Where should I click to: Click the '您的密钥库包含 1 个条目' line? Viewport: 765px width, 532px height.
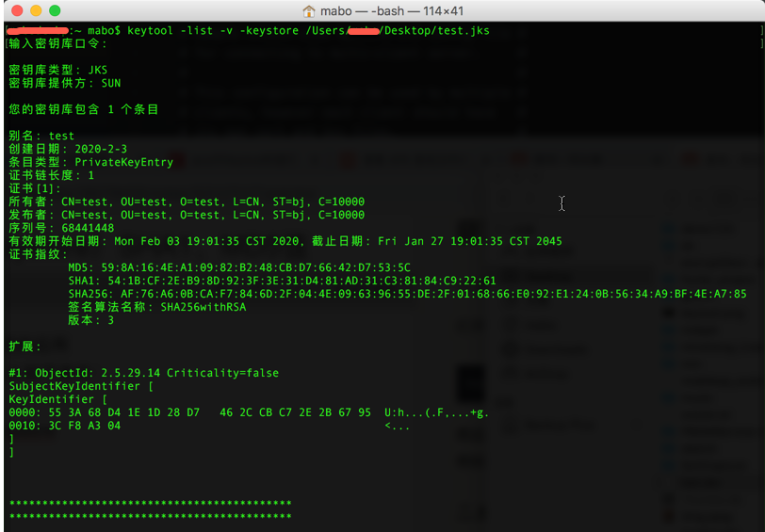pos(84,109)
